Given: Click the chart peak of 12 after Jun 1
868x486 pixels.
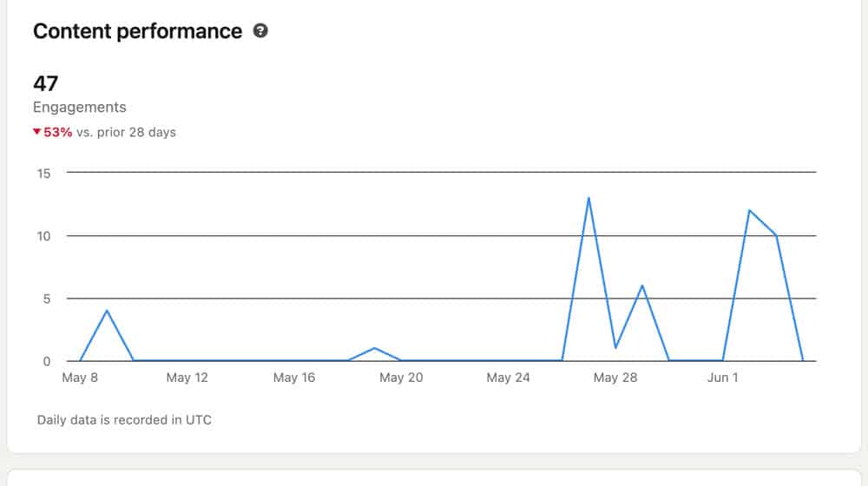Looking at the screenshot, I should click(x=749, y=210).
